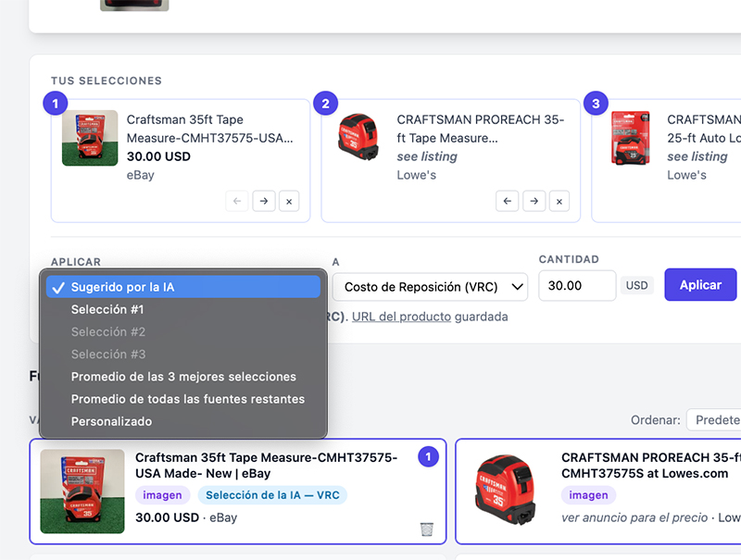Click the Cantidad 30.00 input field
Screen dimensions: 741x560
[577, 285]
